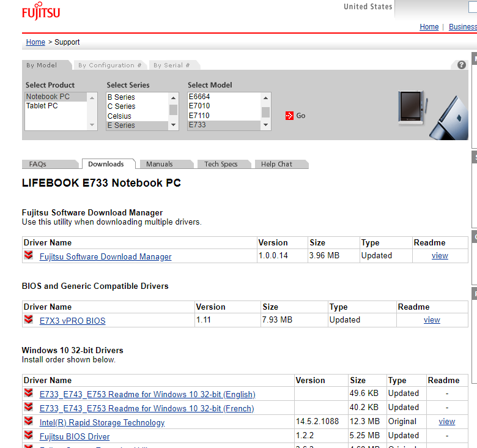Click scroll down arrow in Select Series list

tap(174, 125)
